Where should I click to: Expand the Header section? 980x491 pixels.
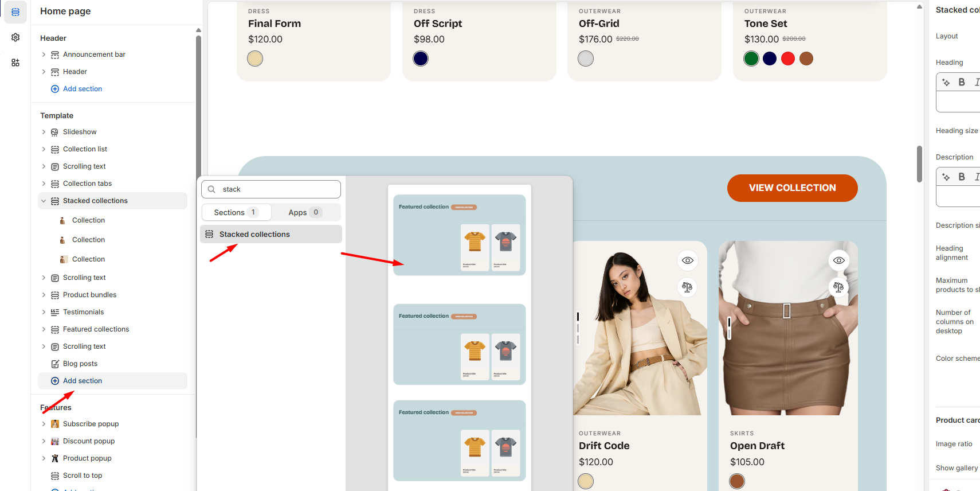(44, 72)
